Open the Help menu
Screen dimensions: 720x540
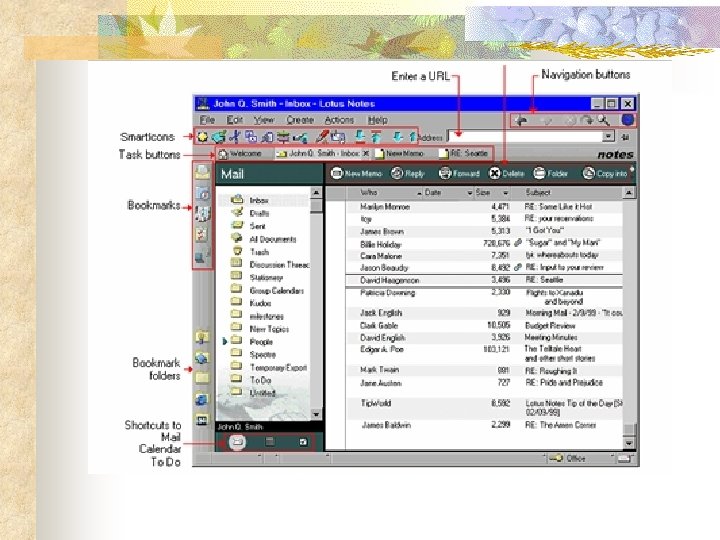(x=377, y=120)
